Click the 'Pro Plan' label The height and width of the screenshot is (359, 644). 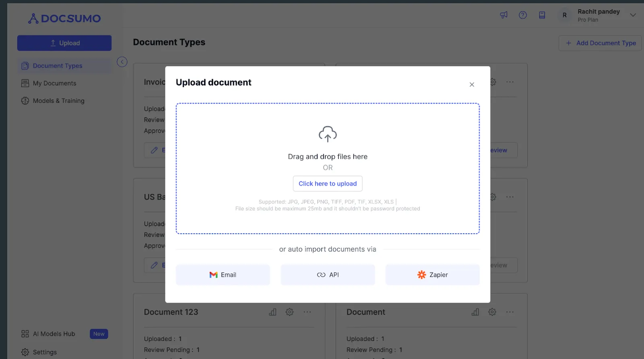pyautogui.click(x=588, y=20)
